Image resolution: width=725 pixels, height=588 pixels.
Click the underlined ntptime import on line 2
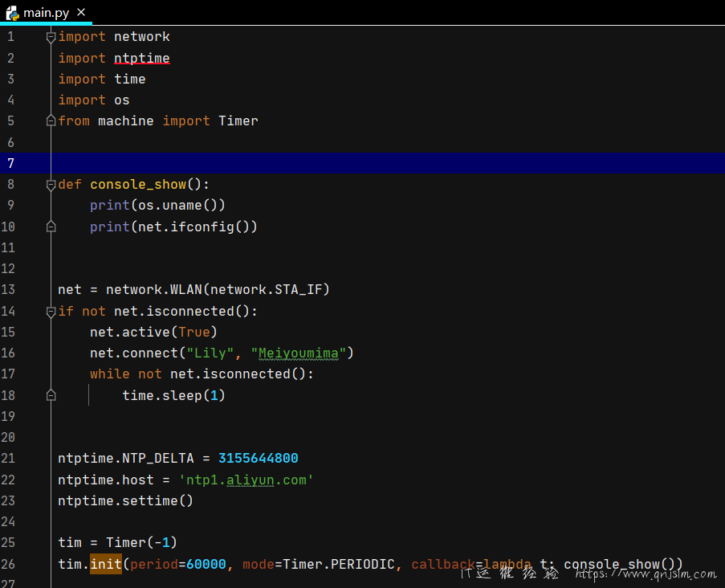click(142, 59)
